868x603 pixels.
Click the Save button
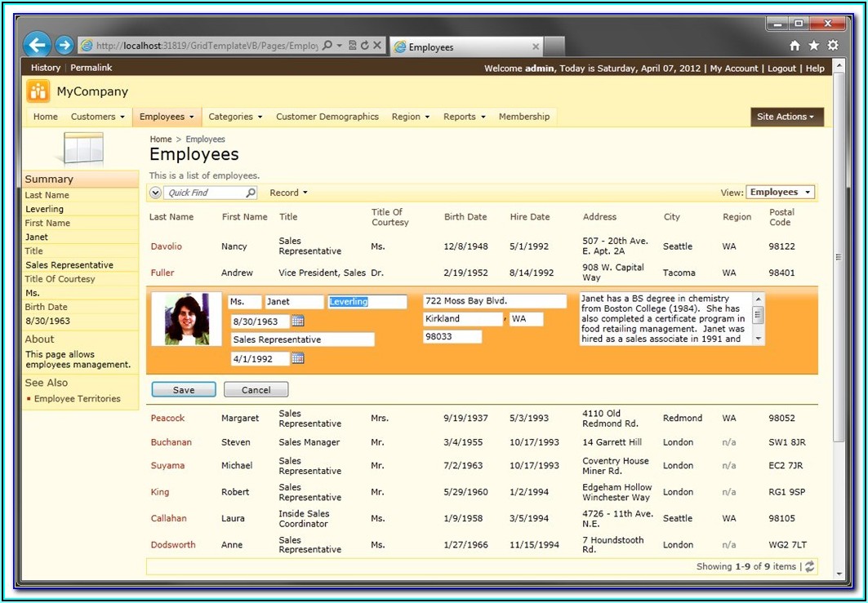point(184,390)
